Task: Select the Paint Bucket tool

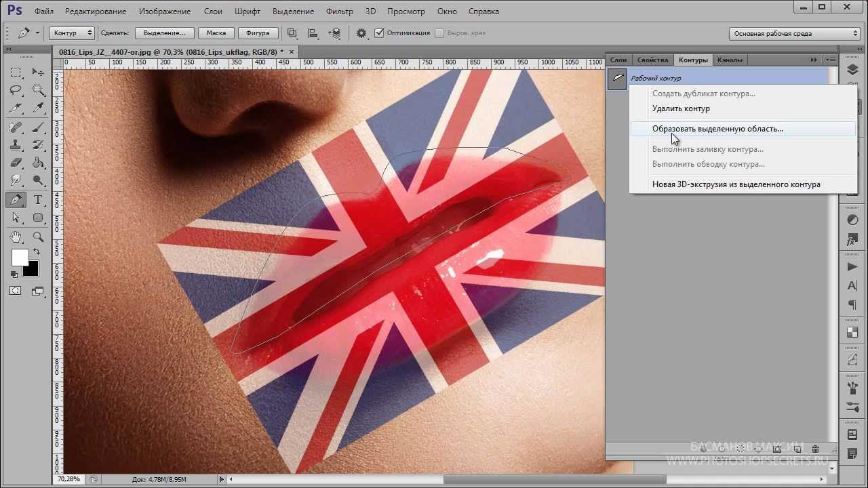Action: (x=38, y=163)
